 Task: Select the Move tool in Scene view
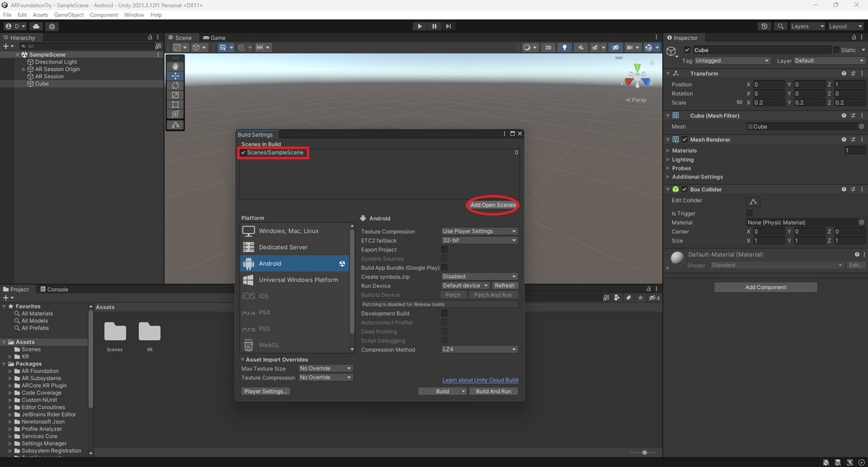click(x=175, y=76)
